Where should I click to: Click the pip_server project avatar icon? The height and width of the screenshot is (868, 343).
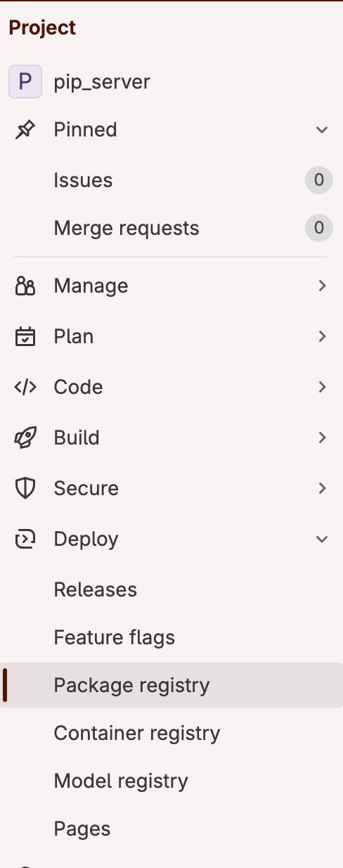(25, 82)
